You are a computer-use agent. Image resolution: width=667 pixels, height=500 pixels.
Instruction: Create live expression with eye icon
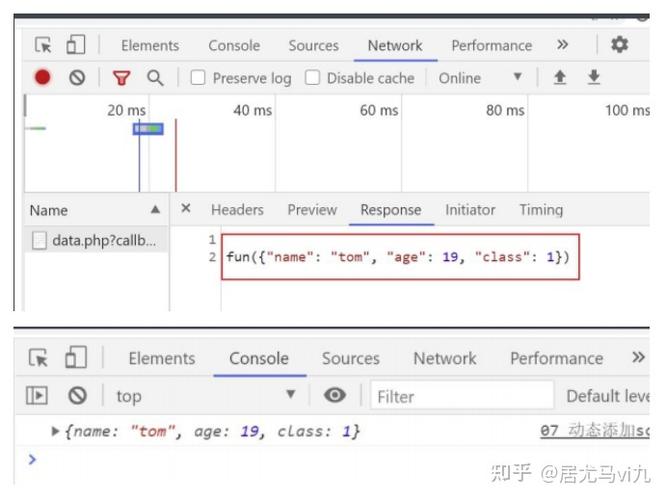tap(335, 395)
